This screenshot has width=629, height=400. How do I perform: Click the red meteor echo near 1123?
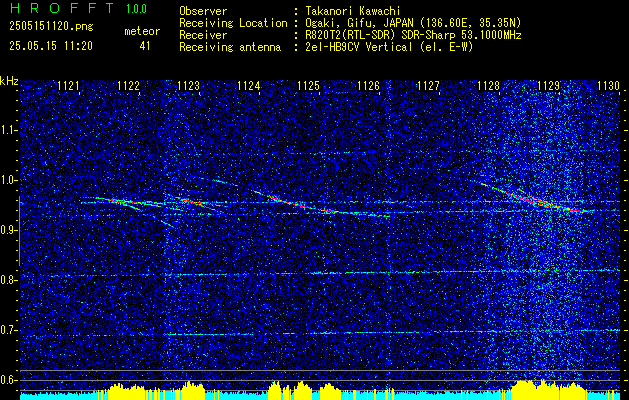(x=192, y=202)
